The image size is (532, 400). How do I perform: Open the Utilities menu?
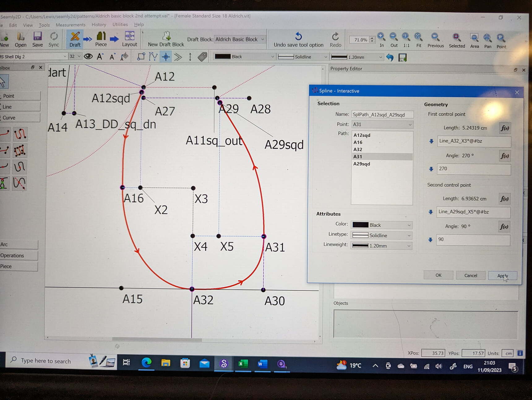click(120, 24)
